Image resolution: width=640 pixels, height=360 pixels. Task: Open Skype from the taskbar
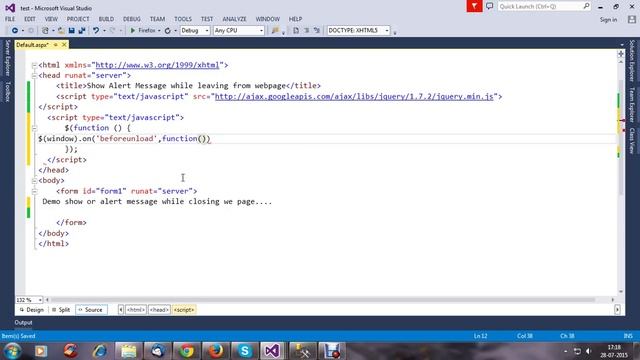coord(244,351)
